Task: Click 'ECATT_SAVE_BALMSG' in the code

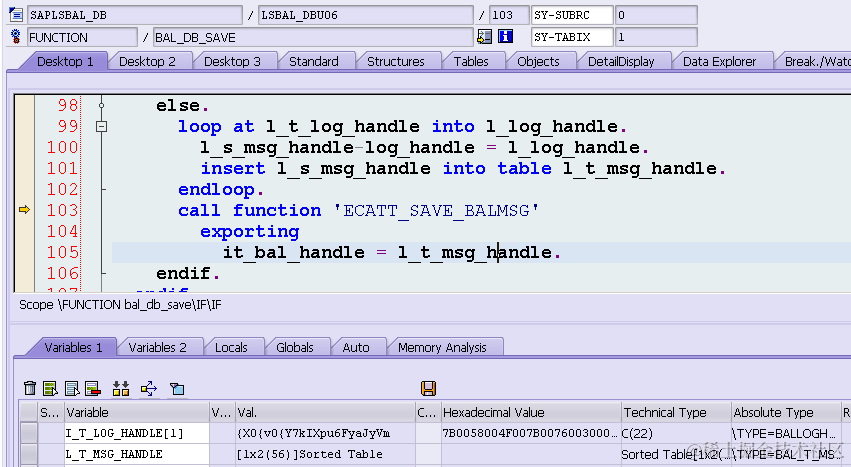Action: 436,210
